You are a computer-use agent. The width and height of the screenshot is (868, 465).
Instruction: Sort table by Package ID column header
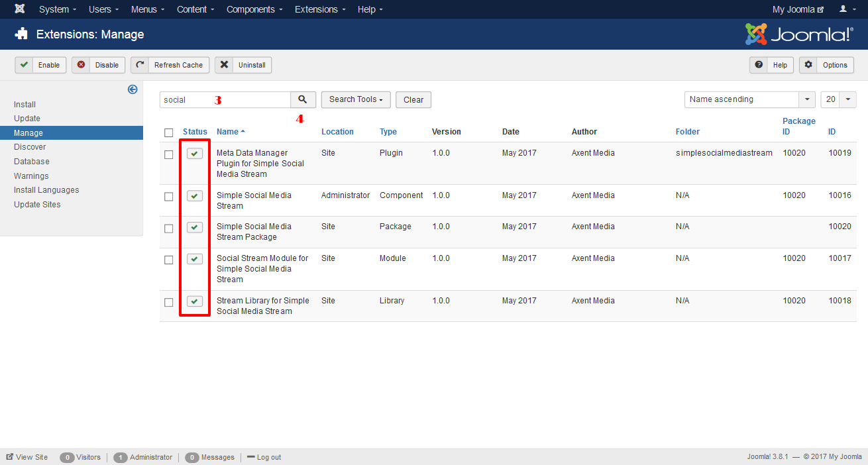tap(799, 127)
